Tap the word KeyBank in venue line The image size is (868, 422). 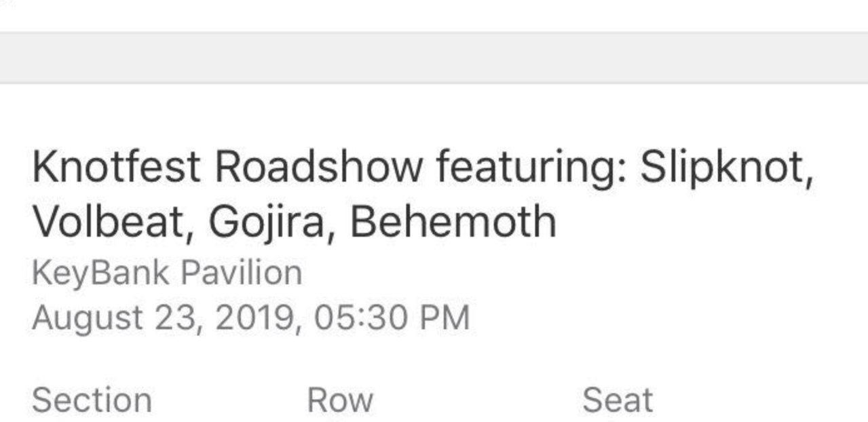(98, 274)
